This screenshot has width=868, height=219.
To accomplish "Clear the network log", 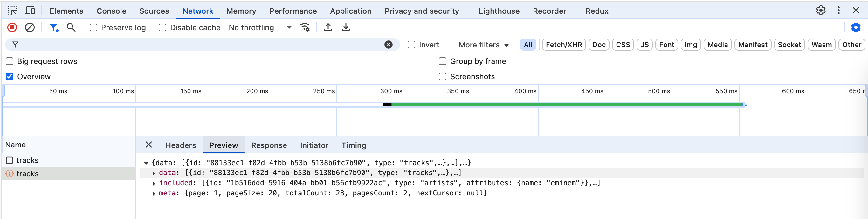I will point(30,27).
